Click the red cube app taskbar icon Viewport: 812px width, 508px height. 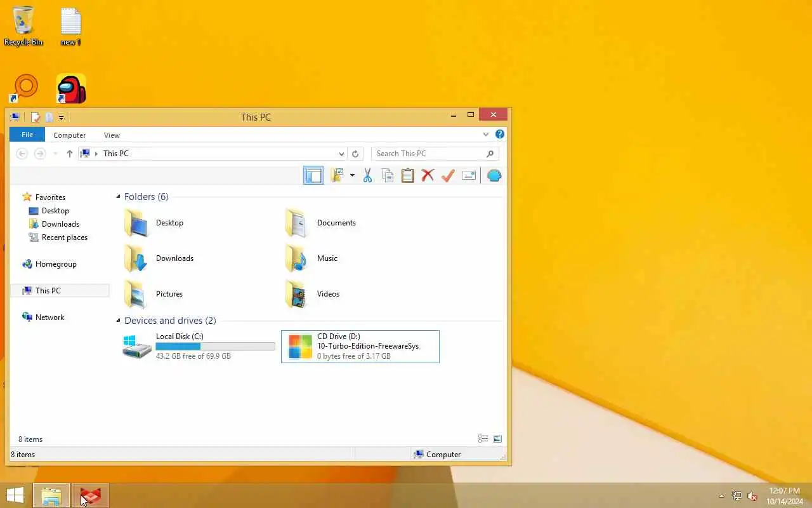(x=91, y=496)
